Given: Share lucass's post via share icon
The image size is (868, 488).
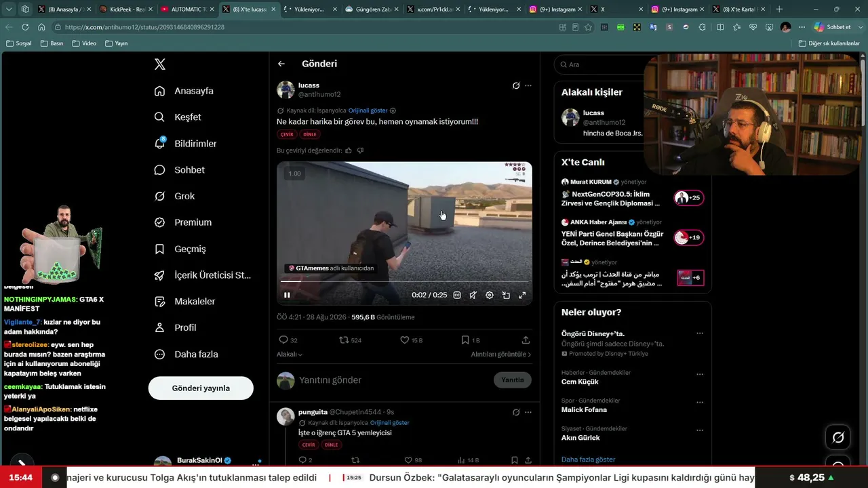Looking at the screenshot, I should (526, 340).
